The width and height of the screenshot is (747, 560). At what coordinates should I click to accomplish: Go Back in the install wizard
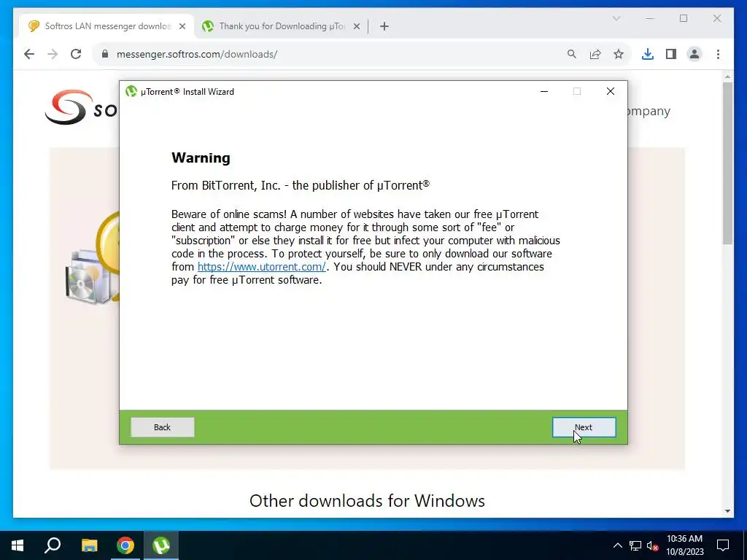(162, 427)
